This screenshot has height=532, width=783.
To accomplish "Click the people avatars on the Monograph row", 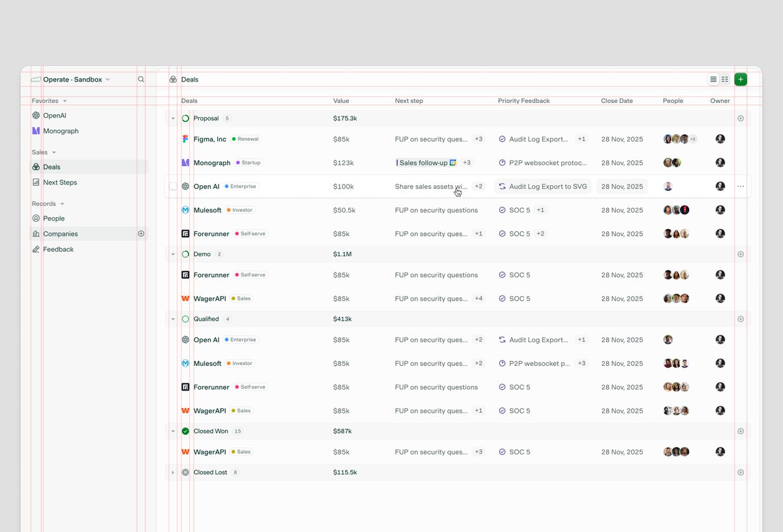I will pyautogui.click(x=672, y=163).
